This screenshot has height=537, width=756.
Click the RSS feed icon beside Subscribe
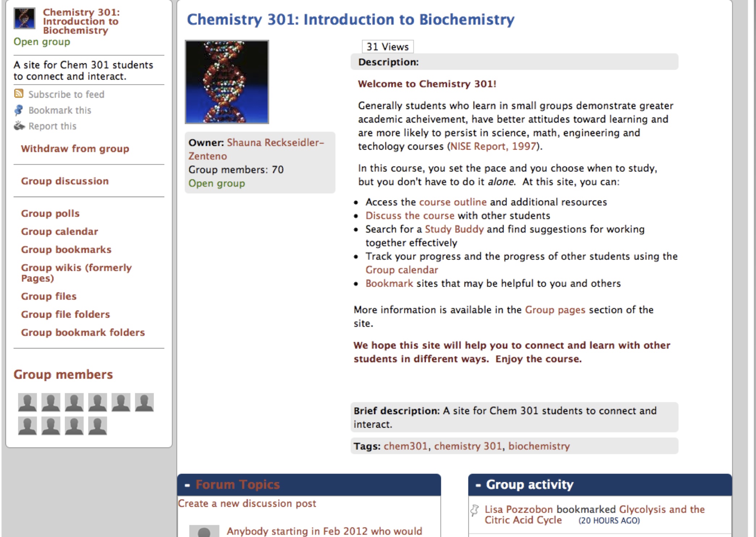click(19, 94)
